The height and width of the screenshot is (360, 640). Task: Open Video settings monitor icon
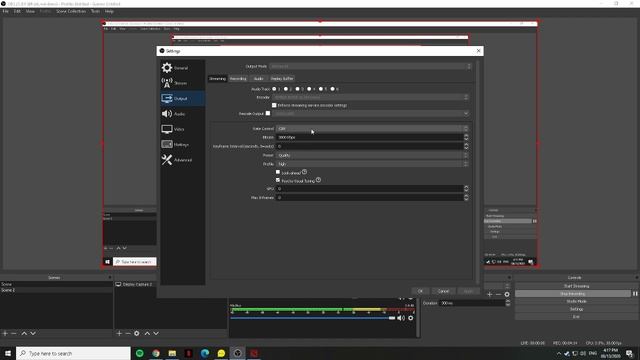[167, 129]
